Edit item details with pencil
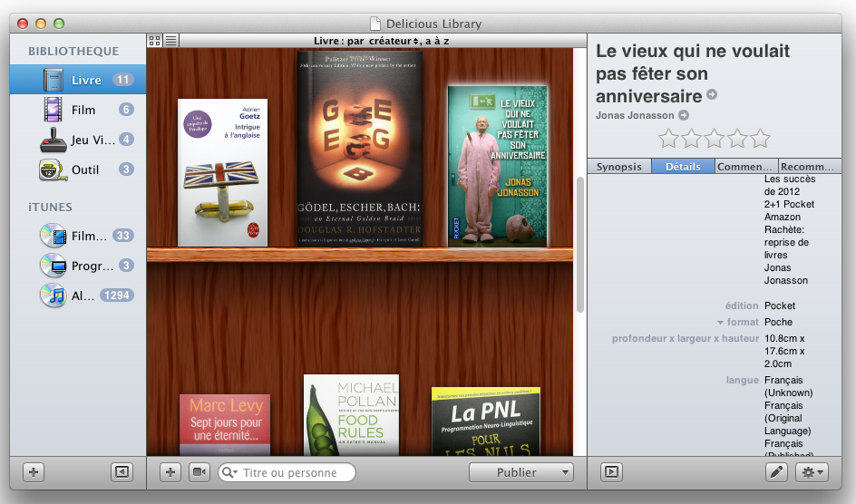Screen dimensions: 856x504 click(776, 471)
